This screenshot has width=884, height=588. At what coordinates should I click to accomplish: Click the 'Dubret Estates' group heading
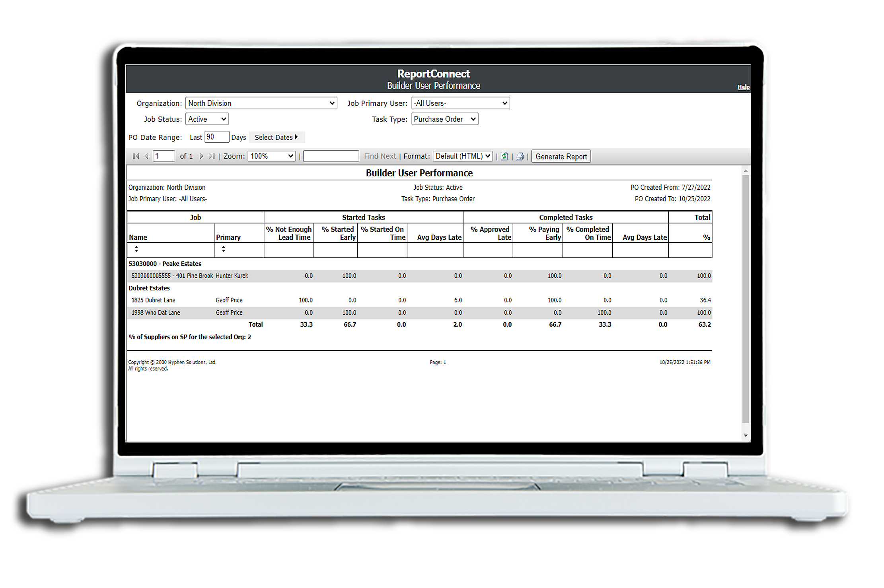coord(149,288)
